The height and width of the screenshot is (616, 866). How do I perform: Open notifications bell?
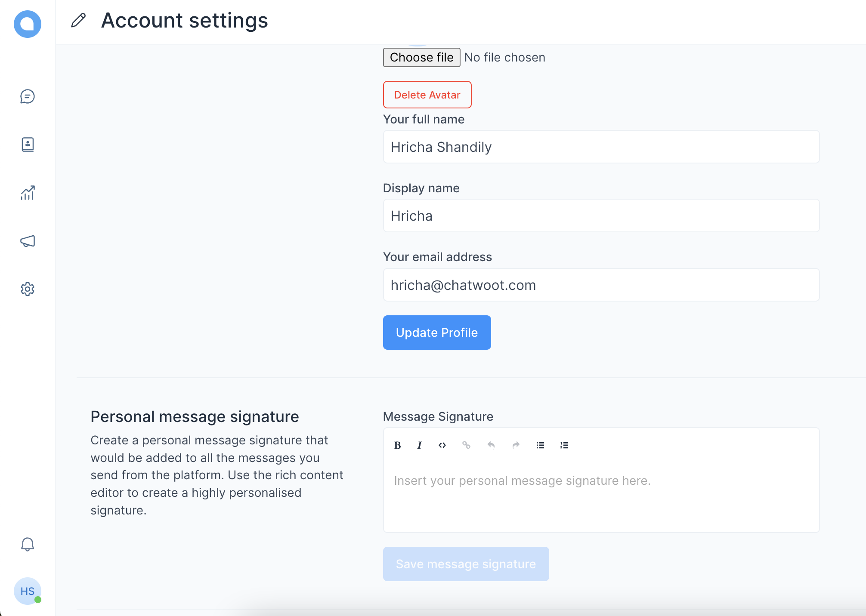point(28,544)
